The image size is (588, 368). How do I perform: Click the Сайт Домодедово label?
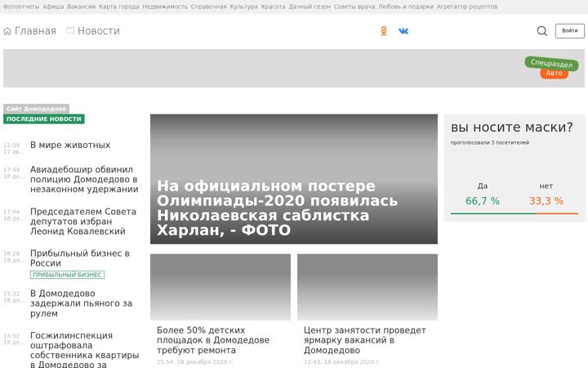point(37,109)
